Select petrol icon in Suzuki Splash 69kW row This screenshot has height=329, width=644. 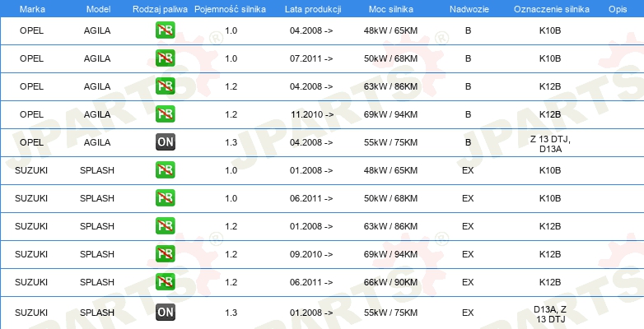pyautogui.click(x=165, y=253)
